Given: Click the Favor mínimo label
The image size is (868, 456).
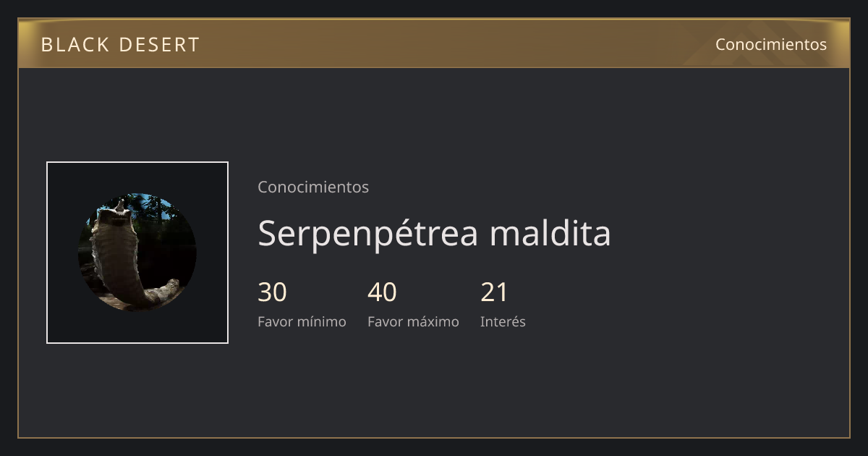Looking at the screenshot, I should point(302,321).
